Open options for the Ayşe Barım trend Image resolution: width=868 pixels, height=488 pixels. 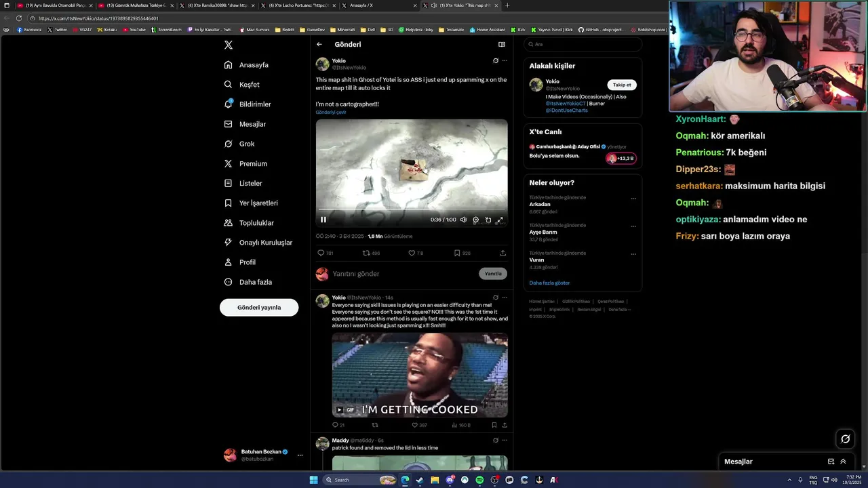pos(633,226)
